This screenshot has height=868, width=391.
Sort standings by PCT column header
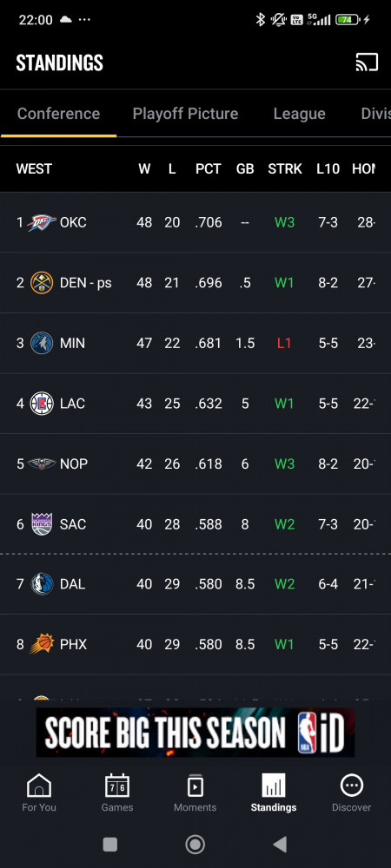pos(209,169)
